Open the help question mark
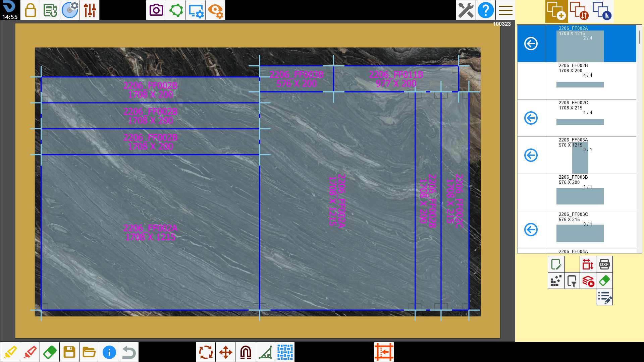Screen dimensions: 644x362 point(486,10)
